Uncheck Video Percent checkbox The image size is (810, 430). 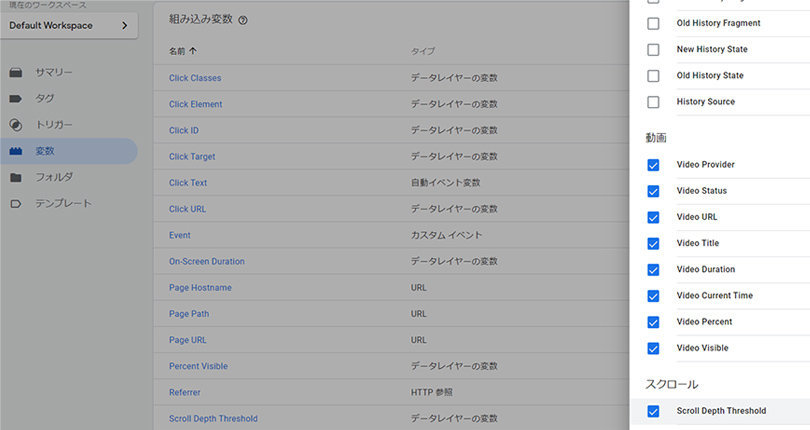click(x=653, y=322)
